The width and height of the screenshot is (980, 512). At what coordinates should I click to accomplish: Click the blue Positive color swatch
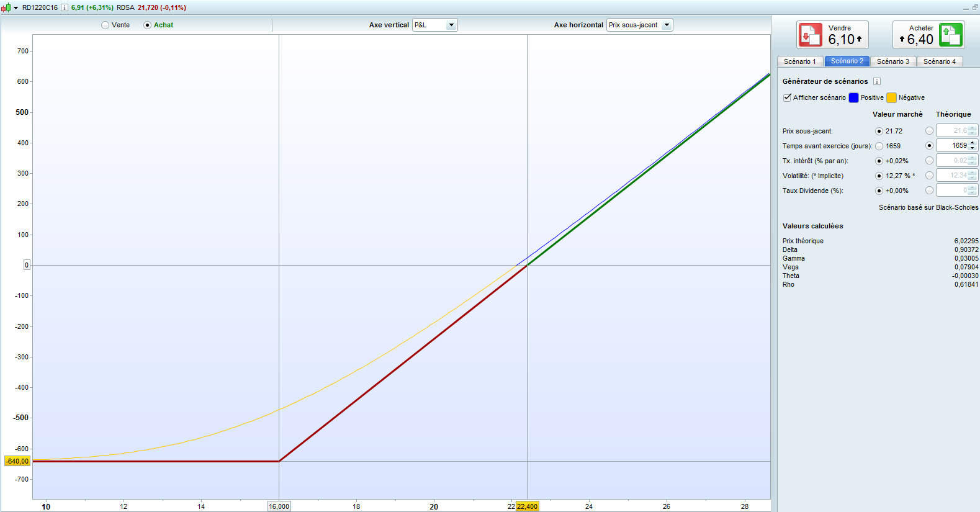[x=853, y=97]
